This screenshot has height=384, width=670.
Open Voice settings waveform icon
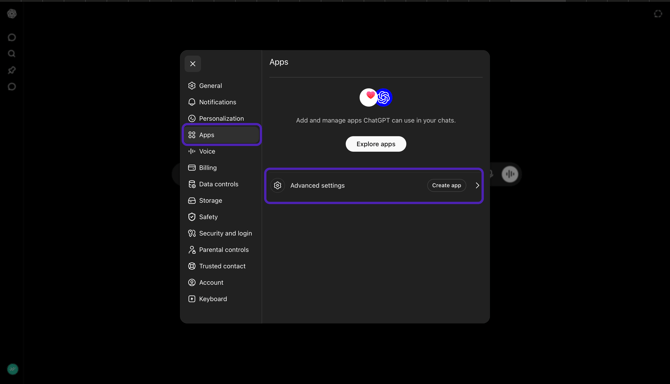click(192, 151)
